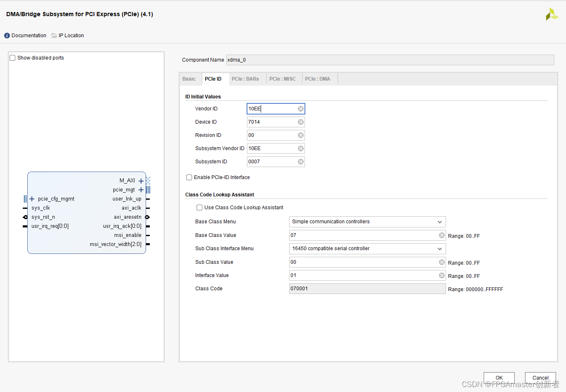Expand the pcie_cfg_mgmt port plus icon
The width and height of the screenshot is (566, 392).
[x=32, y=199]
